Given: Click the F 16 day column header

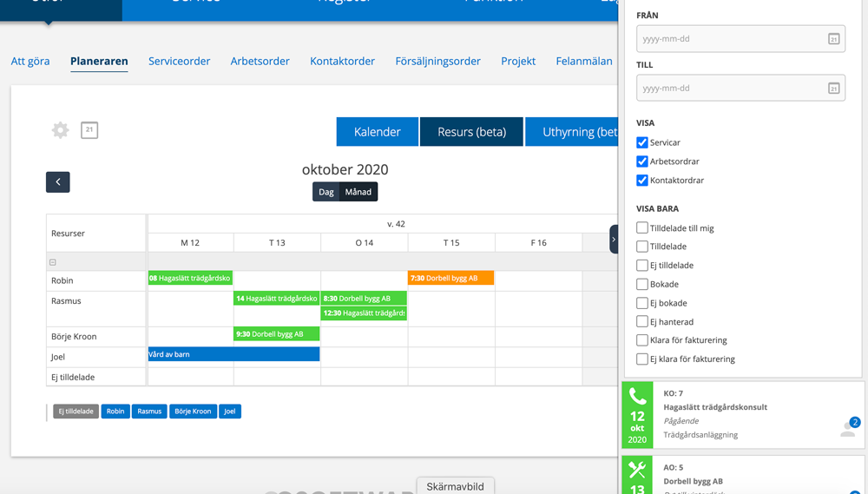Looking at the screenshot, I should coord(539,242).
